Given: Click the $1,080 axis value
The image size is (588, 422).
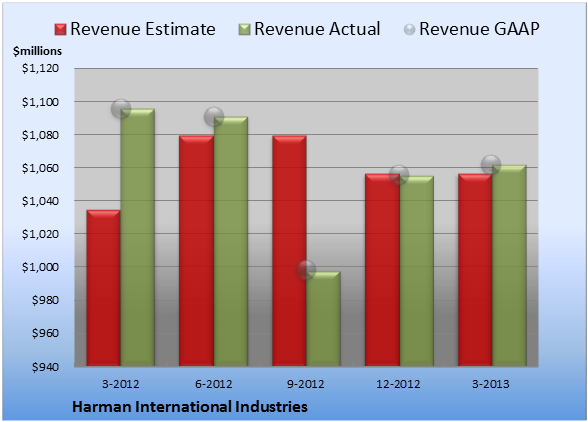Looking at the screenshot, I should (x=40, y=135).
